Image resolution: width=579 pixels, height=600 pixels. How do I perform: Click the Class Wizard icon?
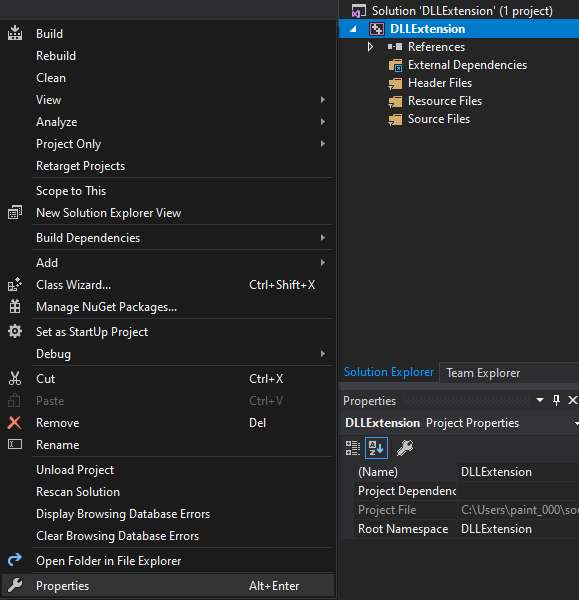(x=15, y=285)
